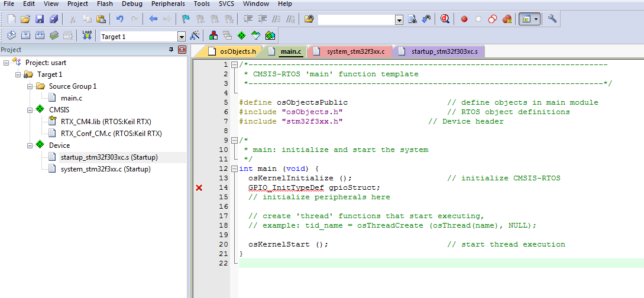Select system_stm32f3xx.c (Startup) in tree
The width and height of the screenshot is (644, 298).
click(x=105, y=169)
